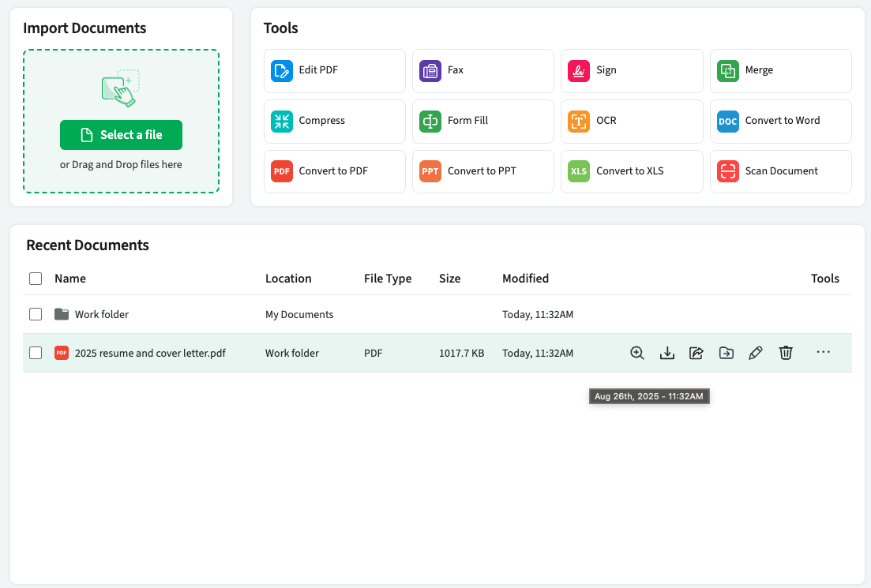The width and height of the screenshot is (871, 588).
Task: Click the Select a file button
Action: [121, 135]
